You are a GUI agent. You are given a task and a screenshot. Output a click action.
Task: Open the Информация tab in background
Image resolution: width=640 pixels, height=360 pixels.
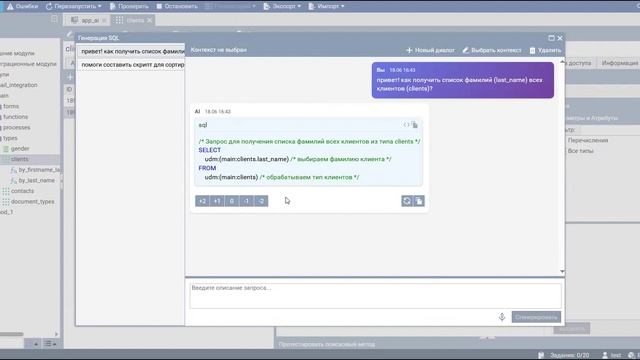(620, 63)
